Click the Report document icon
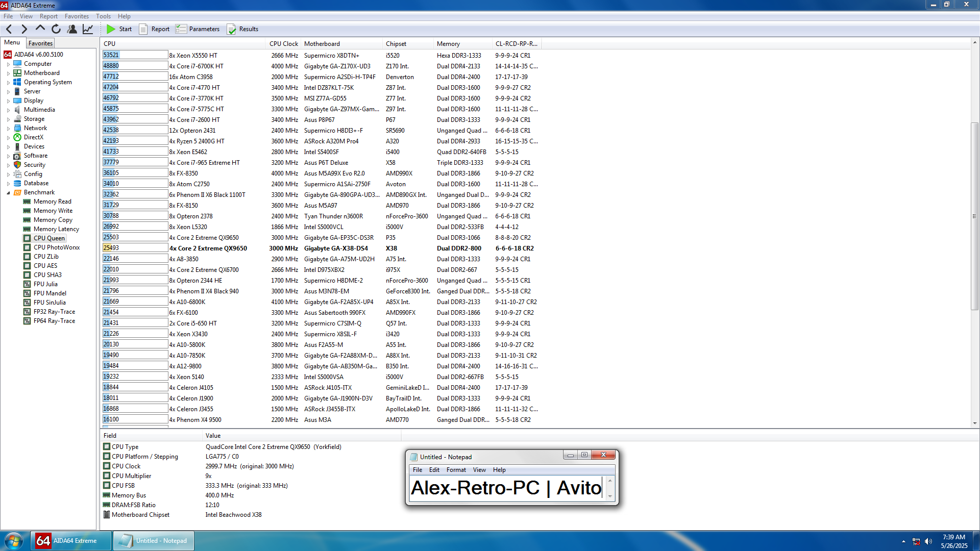Viewport: 980px width, 551px height. click(x=143, y=29)
